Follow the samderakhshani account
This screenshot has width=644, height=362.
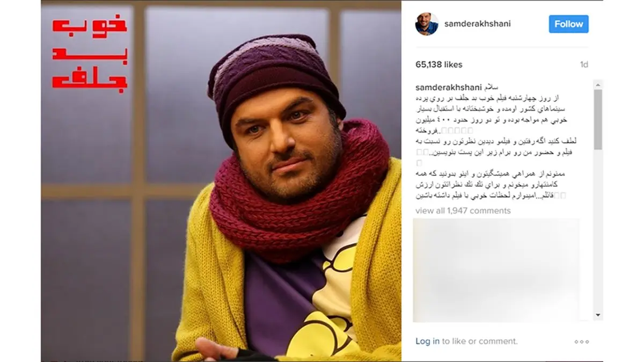point(568,24)
